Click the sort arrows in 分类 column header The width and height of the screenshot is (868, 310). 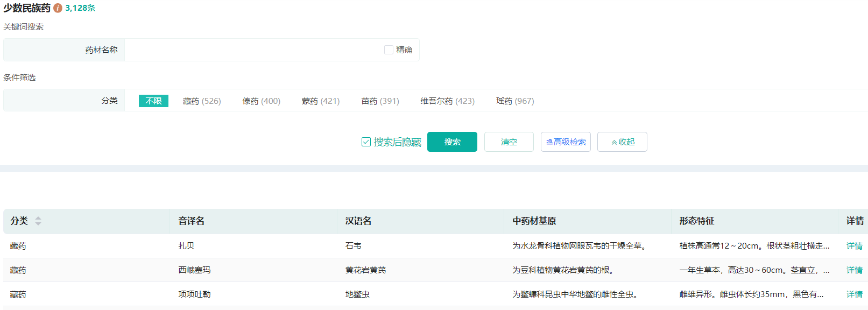pos(38,221)
